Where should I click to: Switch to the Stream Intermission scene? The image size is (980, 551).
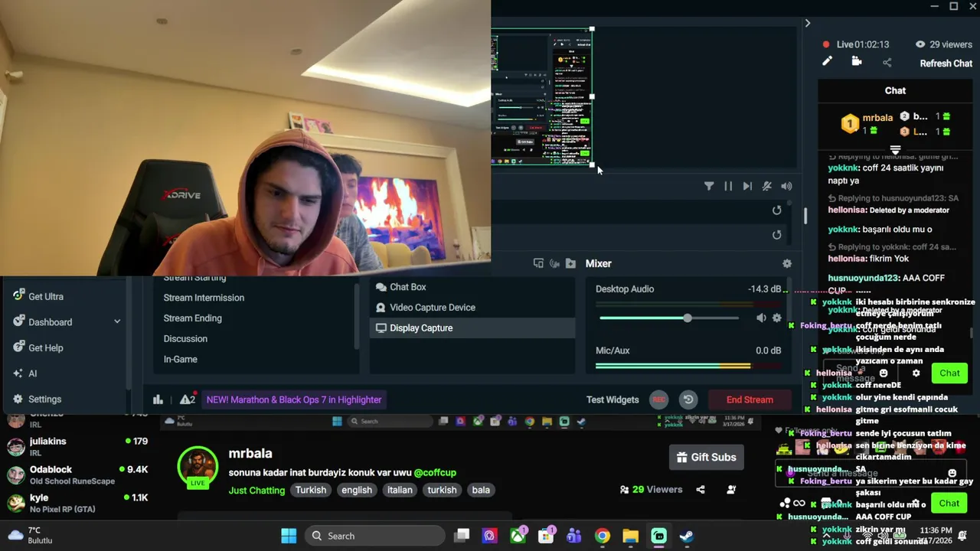point(204,298)
